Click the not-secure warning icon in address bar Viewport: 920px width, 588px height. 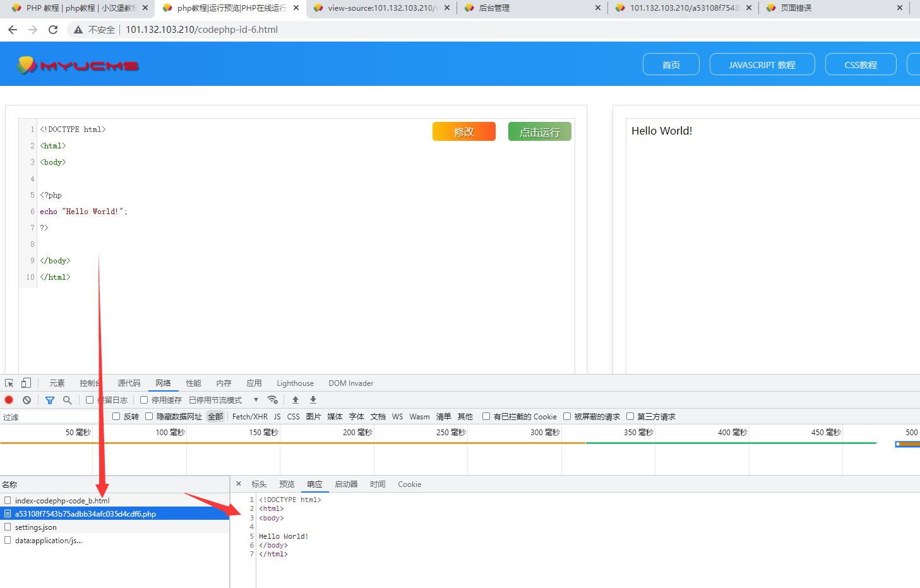click(78, 30)
